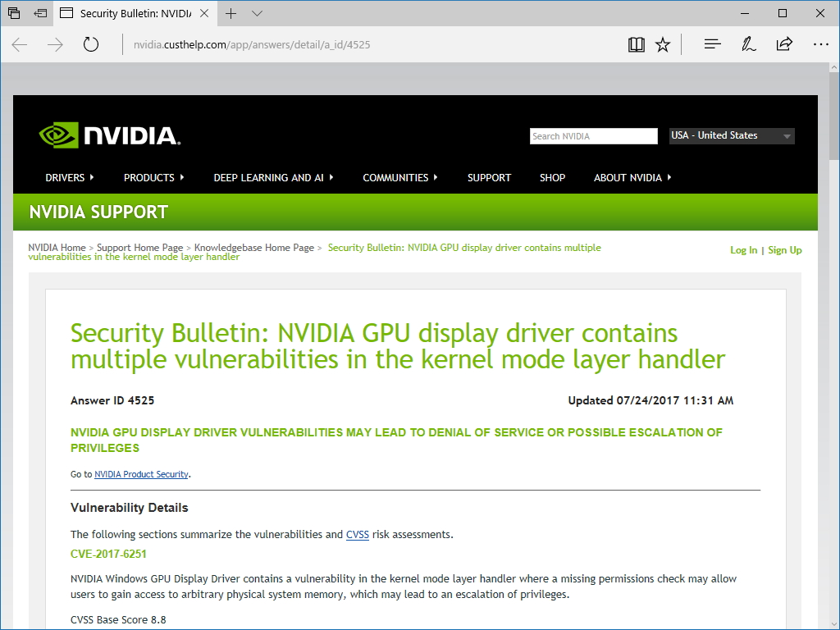
Task: Click NVIDIA Home breadcrumb
Action: 57,248
